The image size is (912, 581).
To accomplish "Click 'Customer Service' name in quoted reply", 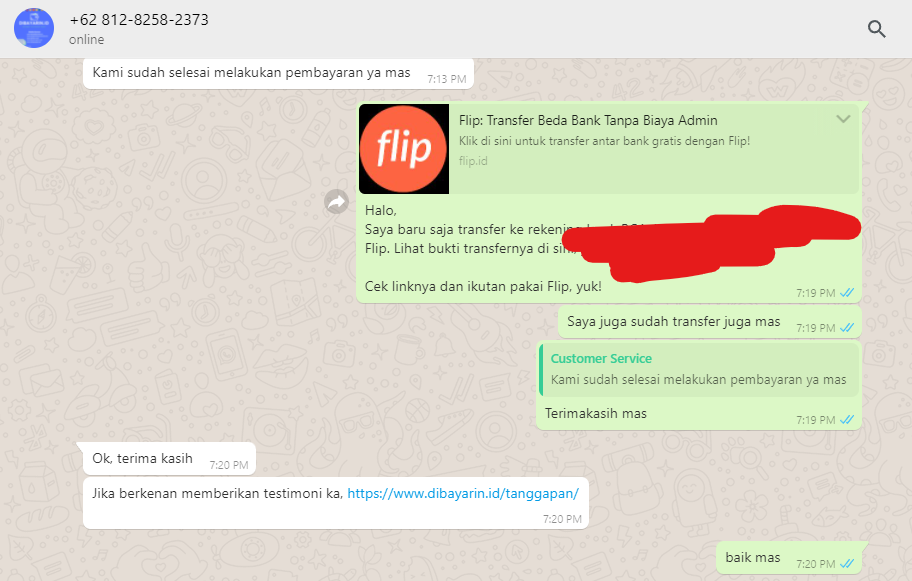I will [601, 359].
